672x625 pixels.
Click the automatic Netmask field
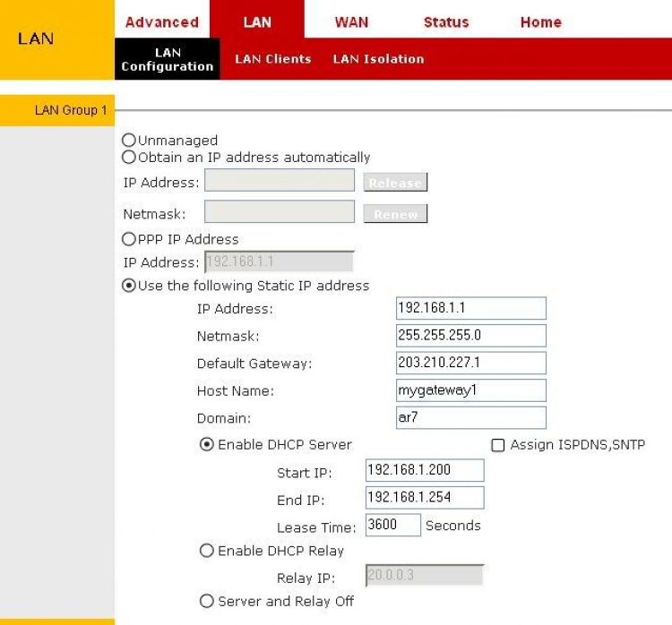tap(280, 211)
